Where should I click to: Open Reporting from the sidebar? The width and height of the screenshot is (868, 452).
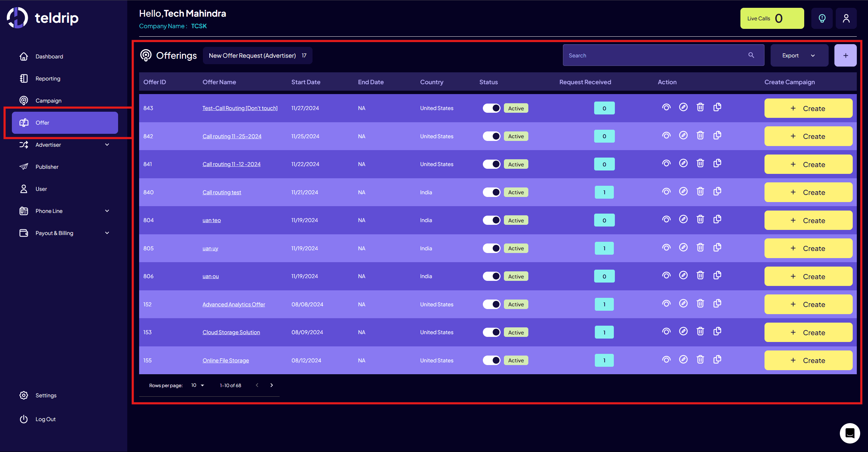(x=48, y=78)
